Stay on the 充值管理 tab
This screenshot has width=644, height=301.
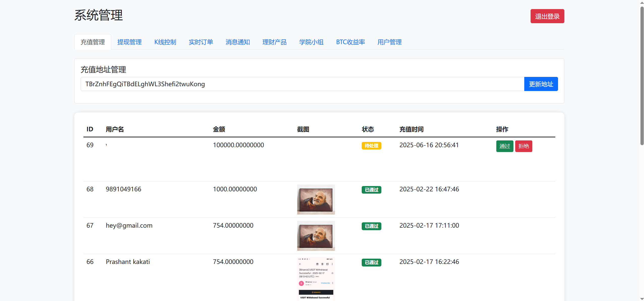93,42
